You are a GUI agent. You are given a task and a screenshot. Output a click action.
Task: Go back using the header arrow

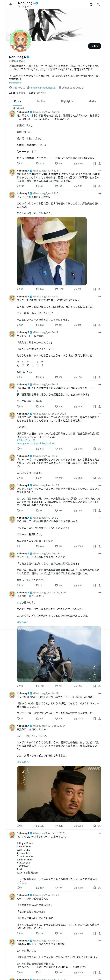11,5
